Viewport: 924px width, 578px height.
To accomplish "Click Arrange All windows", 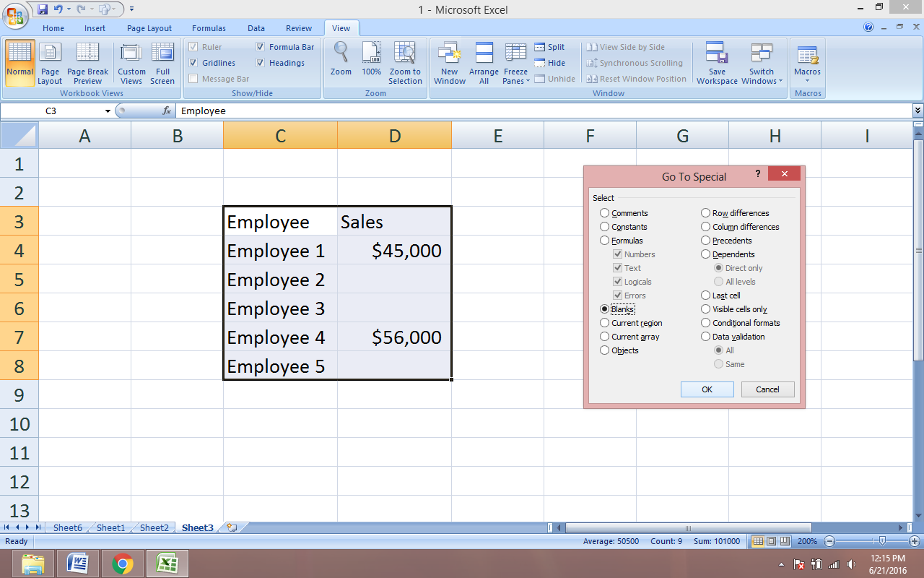I will [484, 63].
